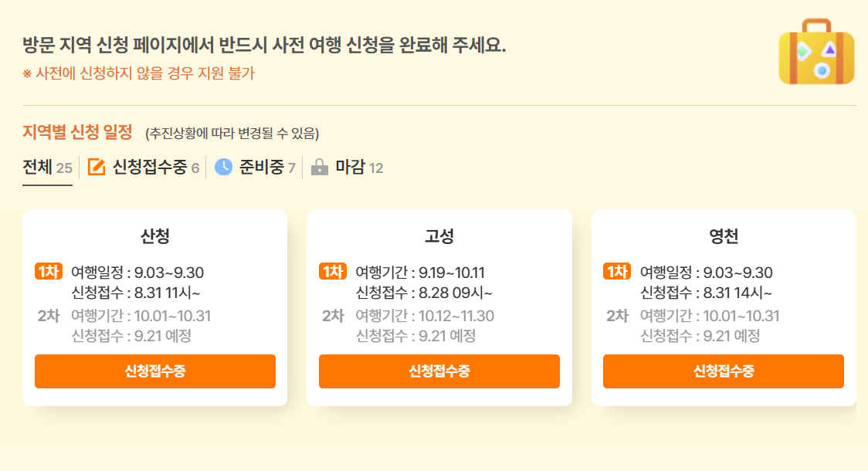
Task: Select the 전체 25 tab
Action: [x=48, y=167]
